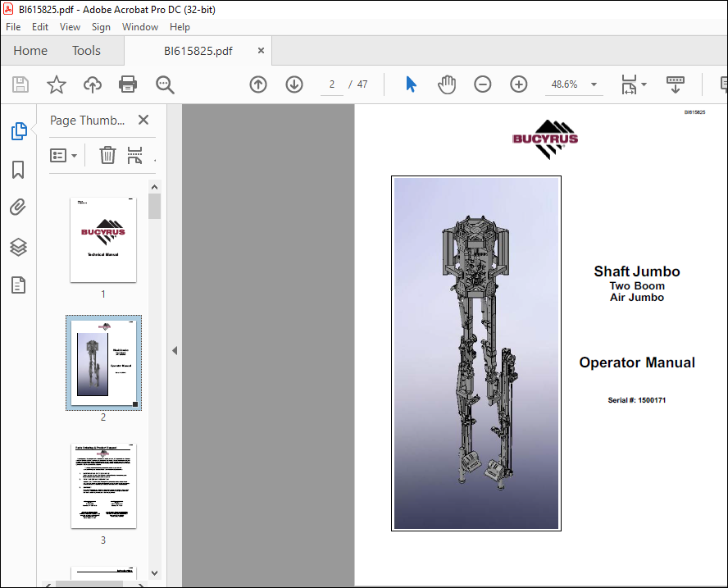This screenshot has height=588, width=728.
Task: Open the document page icon pane in sidebar
Action: [x=18, y=285]
